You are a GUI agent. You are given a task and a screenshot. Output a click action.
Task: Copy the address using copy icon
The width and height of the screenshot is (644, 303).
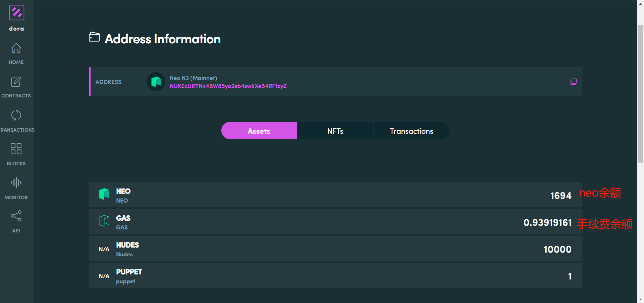pos(574,82)
